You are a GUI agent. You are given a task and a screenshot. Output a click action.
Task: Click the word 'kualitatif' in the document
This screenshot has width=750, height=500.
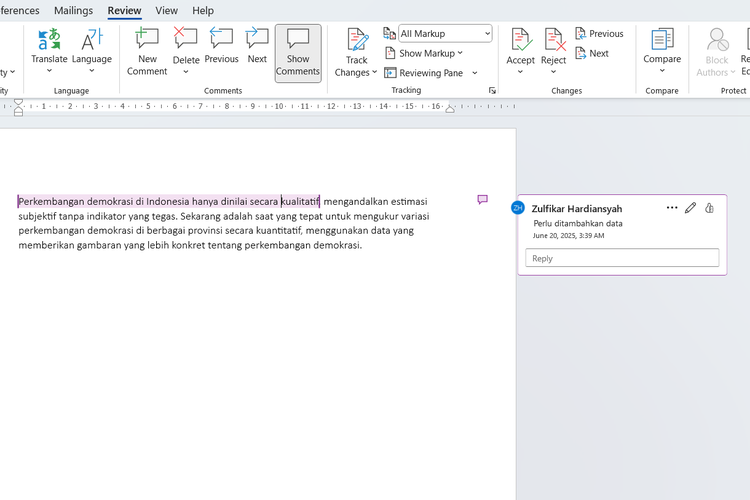click(x=300, y=201)
